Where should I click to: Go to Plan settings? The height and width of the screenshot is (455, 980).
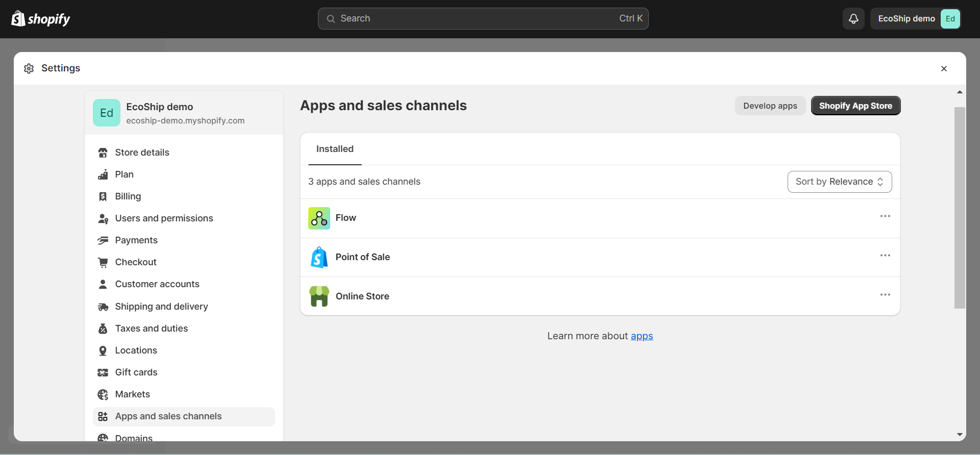[x=184, y=174]
